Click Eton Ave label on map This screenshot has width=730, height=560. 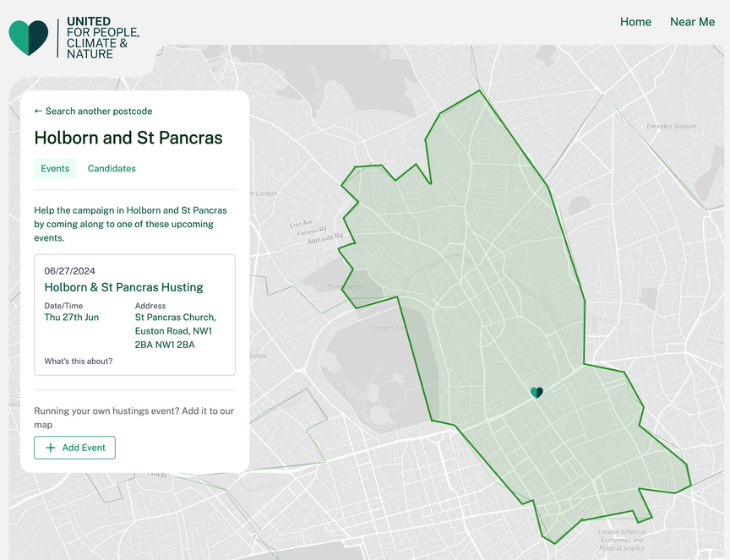click(x=302, y=224)
